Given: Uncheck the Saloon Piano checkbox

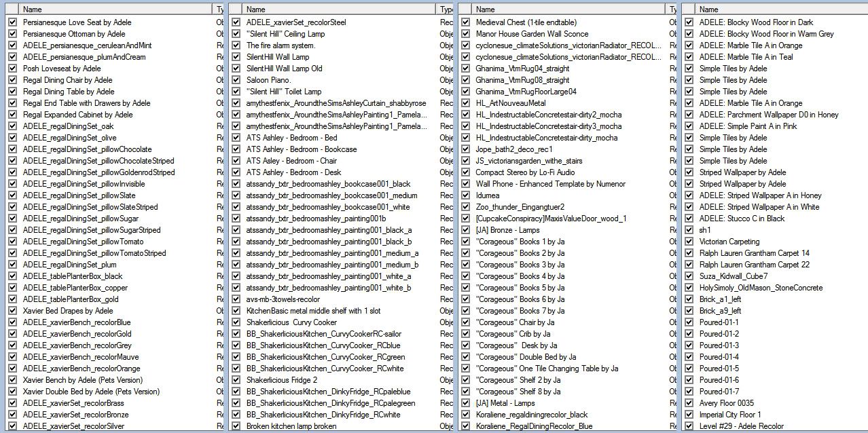Looking at the screenshot, I should click(x=236, y=80).
